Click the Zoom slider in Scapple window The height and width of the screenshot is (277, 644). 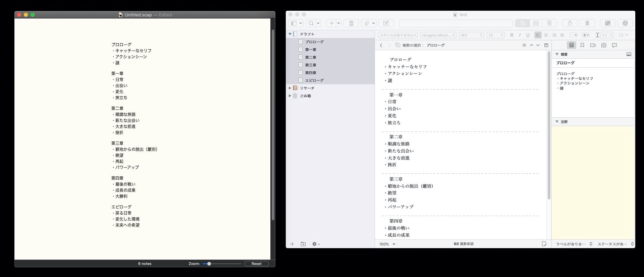click(x=222, y=264)
